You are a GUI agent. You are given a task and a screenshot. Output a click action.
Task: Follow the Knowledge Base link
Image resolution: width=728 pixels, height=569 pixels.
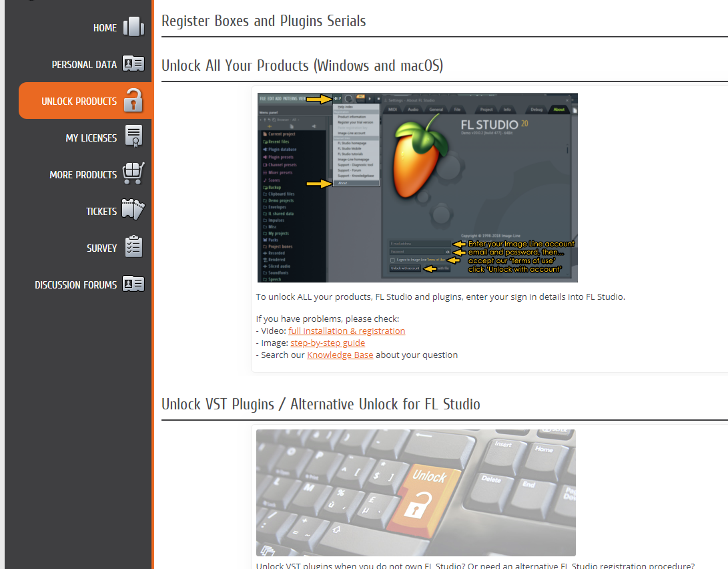click(340, 355)
